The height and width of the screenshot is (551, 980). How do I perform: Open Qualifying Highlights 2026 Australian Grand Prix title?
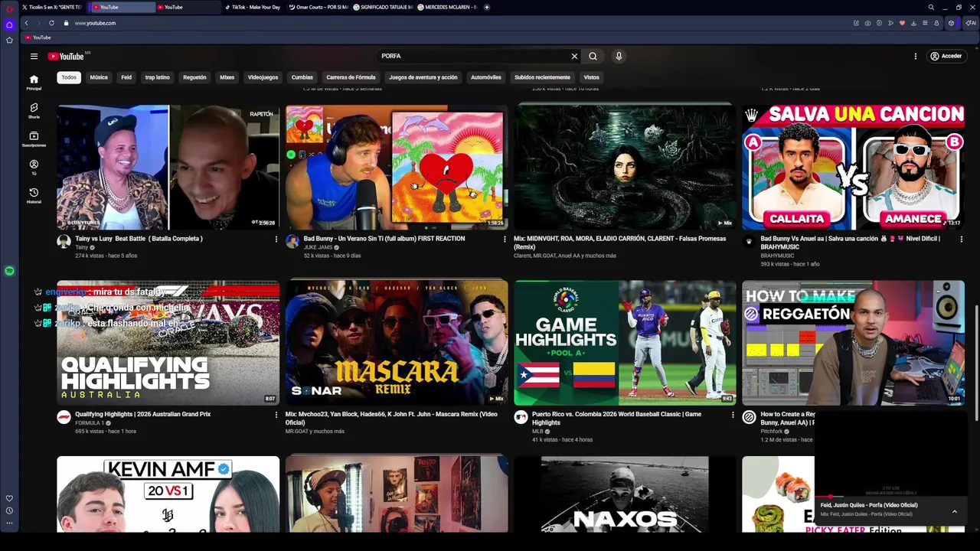[x=142, y=414]
